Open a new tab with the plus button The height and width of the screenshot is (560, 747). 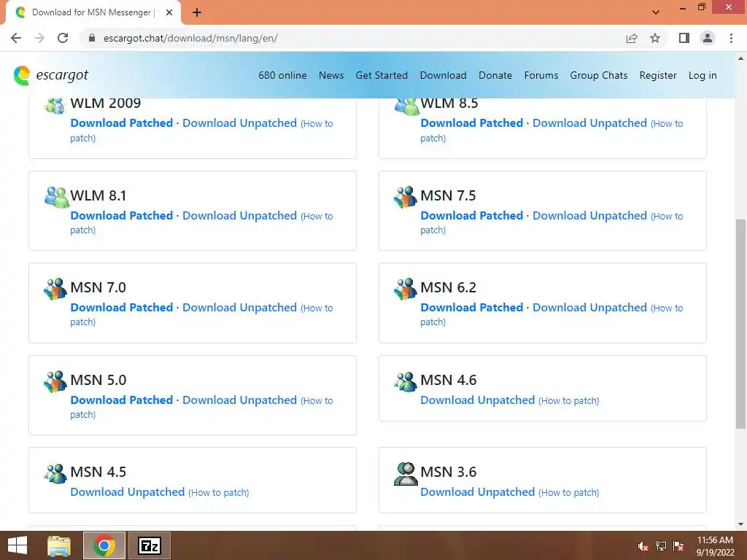(x=197, y=12)
